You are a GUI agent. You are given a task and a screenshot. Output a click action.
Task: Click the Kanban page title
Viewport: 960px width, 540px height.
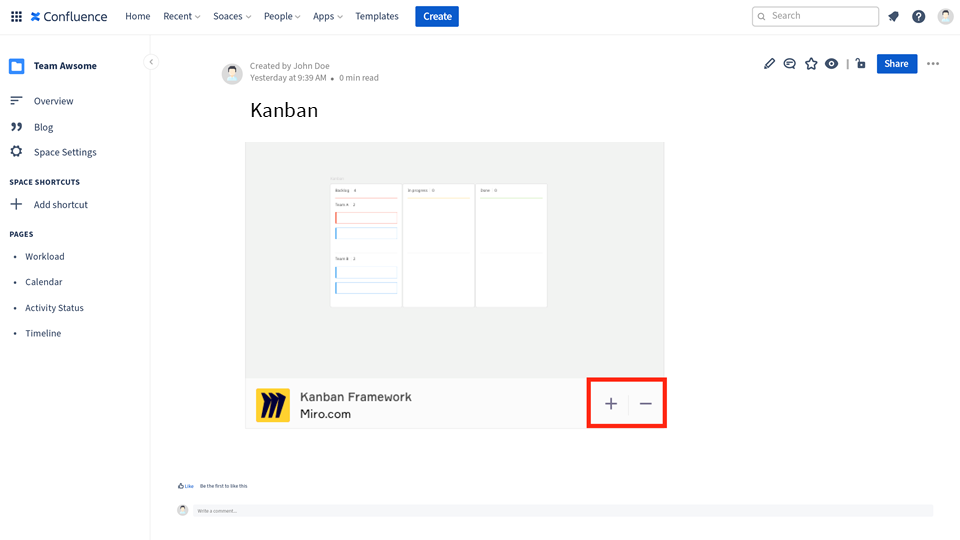click(284, 110)
